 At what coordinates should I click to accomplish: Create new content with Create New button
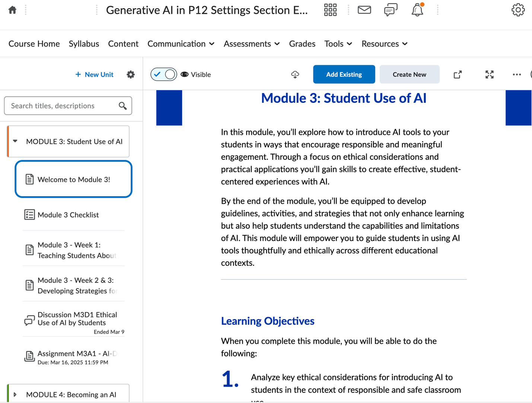click(x=409, y=74)
